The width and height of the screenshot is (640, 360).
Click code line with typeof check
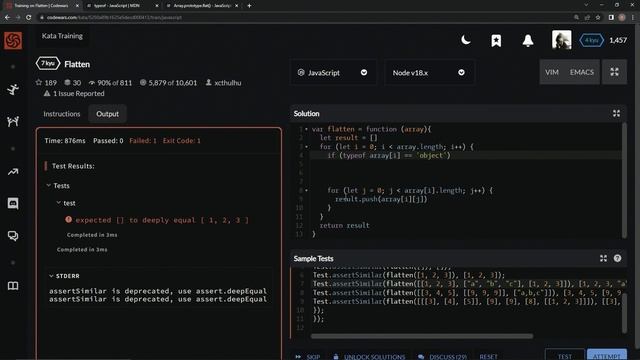(389, 156)
